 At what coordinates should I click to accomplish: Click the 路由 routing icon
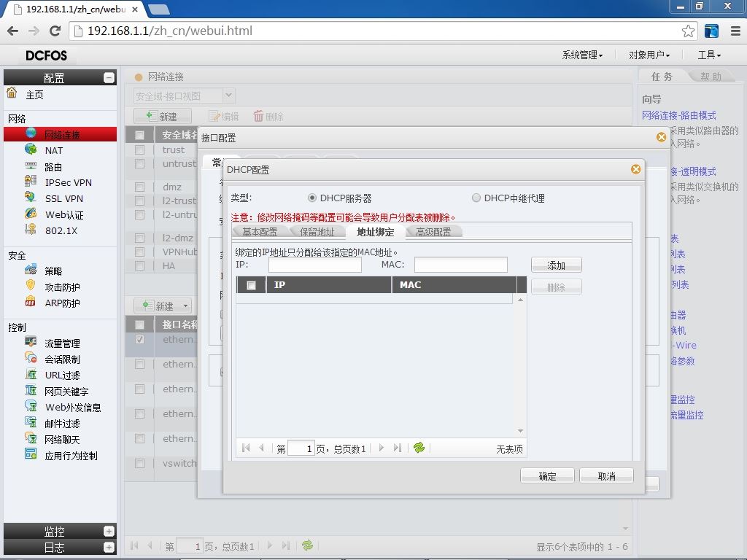coord(31,166)
